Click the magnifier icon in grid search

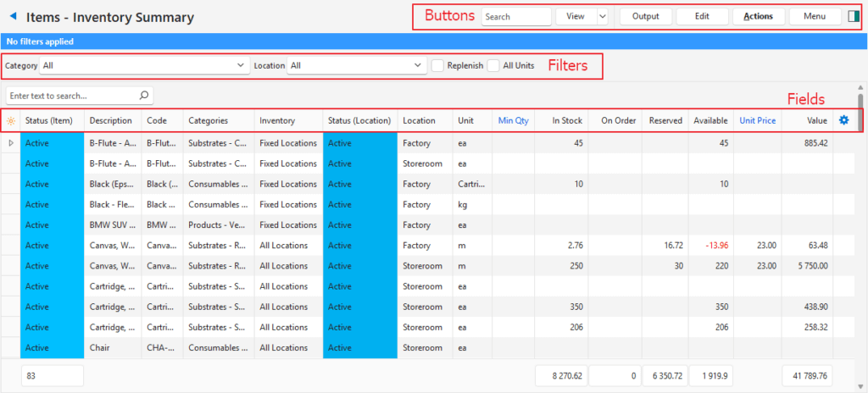pyautogui.click(x=144, y=96)
